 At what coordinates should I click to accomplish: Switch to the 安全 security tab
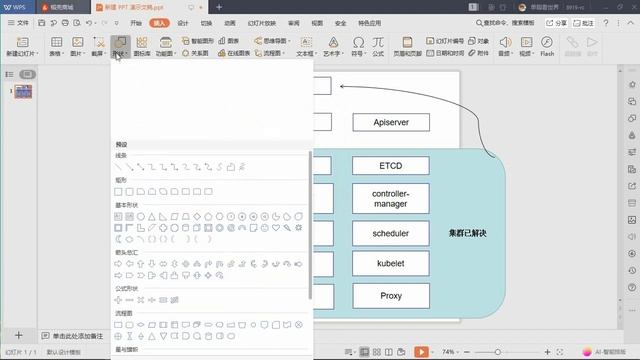click(340, 23)
